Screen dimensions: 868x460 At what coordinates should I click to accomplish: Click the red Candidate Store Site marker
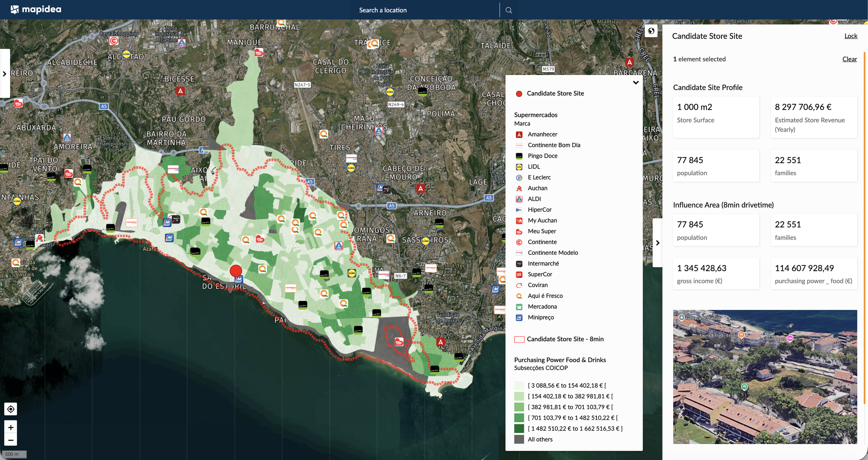click(x=236, y=270)
